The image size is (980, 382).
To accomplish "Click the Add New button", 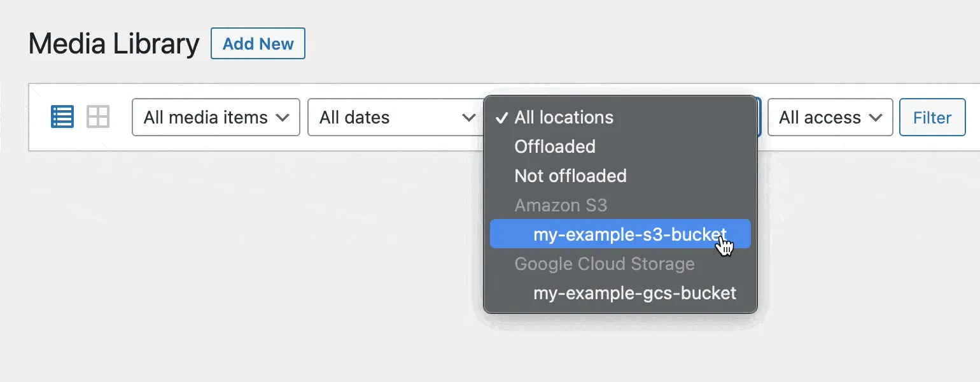I will [258, 43].
